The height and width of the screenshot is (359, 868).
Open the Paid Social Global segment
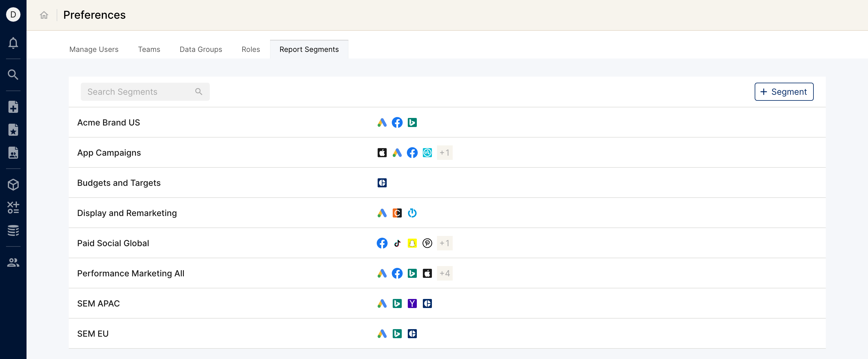coord(447,243)
